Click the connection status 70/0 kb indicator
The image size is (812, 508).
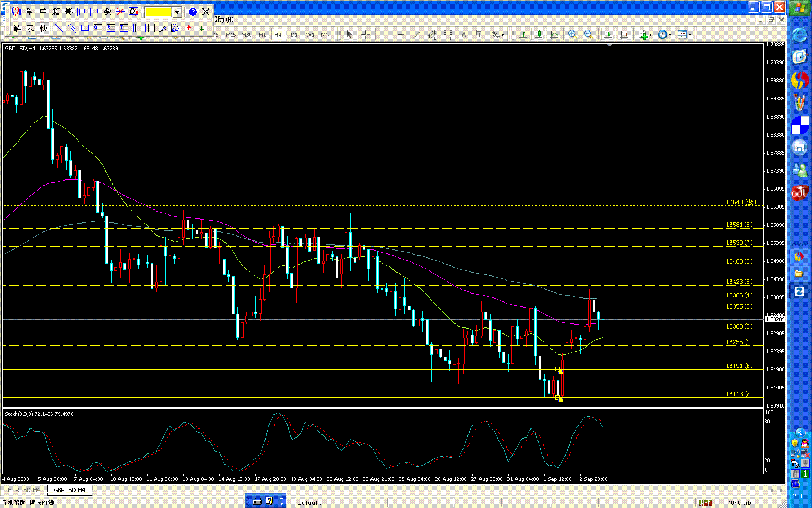[x=739, y=502]
